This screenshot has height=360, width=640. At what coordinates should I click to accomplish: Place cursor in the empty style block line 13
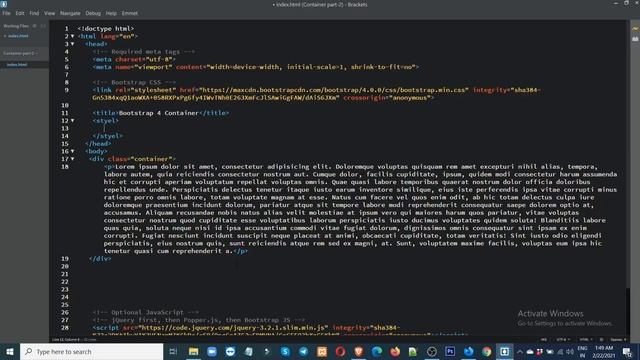click(104, 129)
